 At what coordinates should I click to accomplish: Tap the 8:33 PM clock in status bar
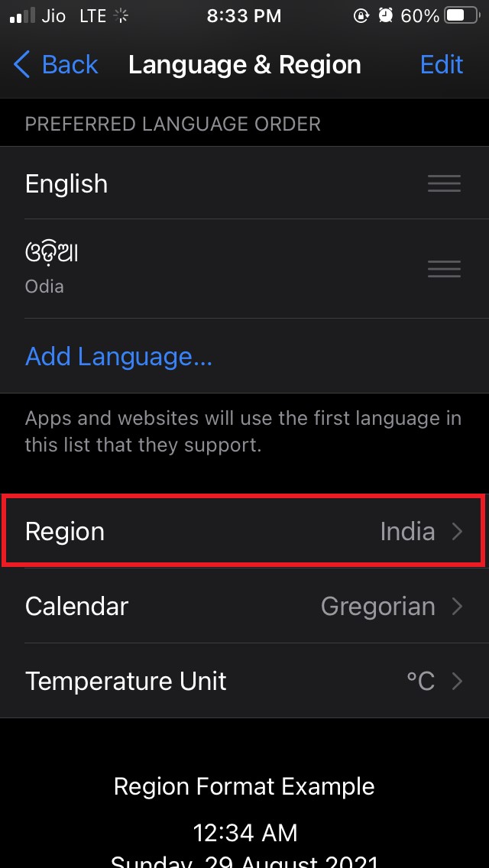coord(244,15)
